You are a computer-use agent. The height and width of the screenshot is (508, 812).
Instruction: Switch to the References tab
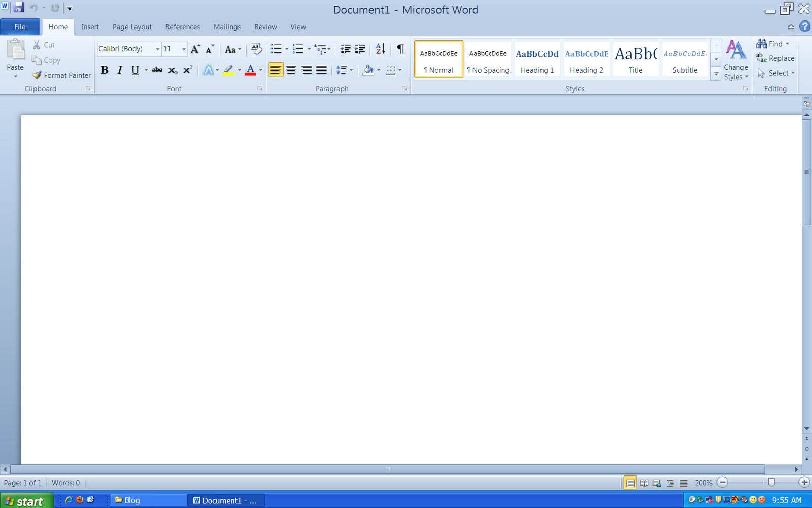pyautogui.click(x=183, y=27)
